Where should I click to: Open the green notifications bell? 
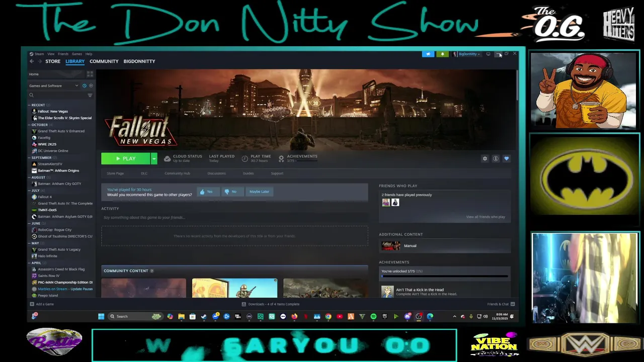443,54
